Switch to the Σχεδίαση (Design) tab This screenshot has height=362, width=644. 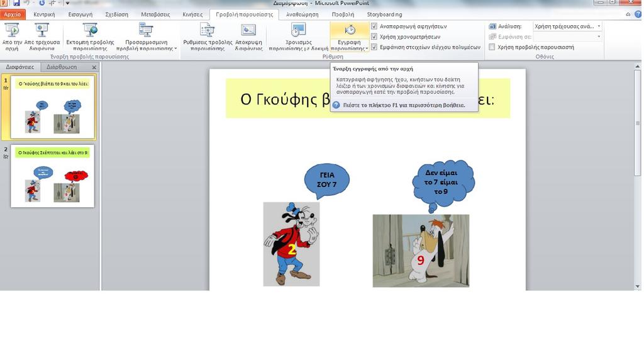click(x=116, y=14)
